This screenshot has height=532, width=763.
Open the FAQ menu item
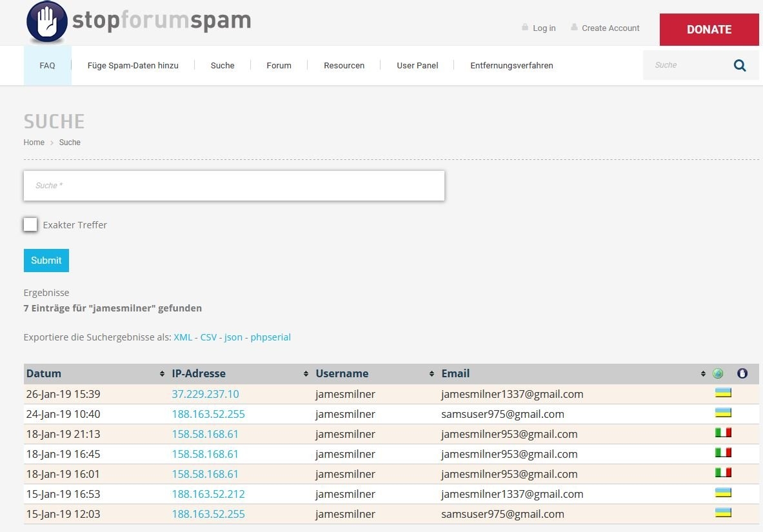tap(47, 65)
